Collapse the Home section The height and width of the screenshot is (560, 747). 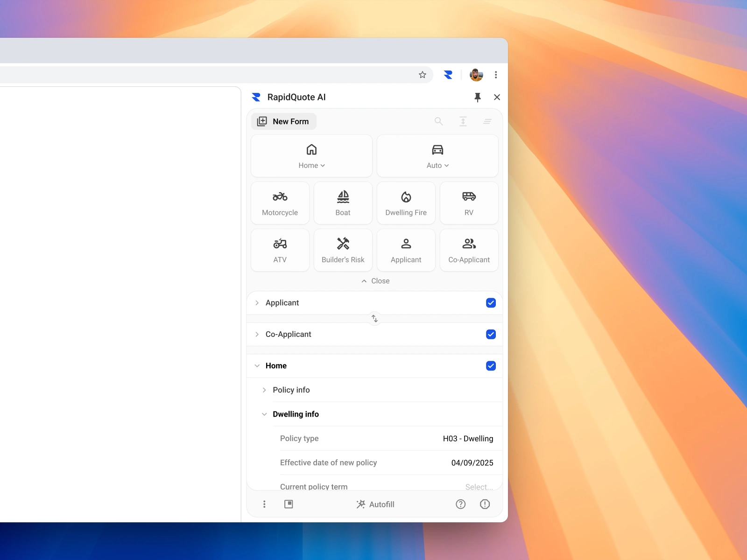(257, 366)
